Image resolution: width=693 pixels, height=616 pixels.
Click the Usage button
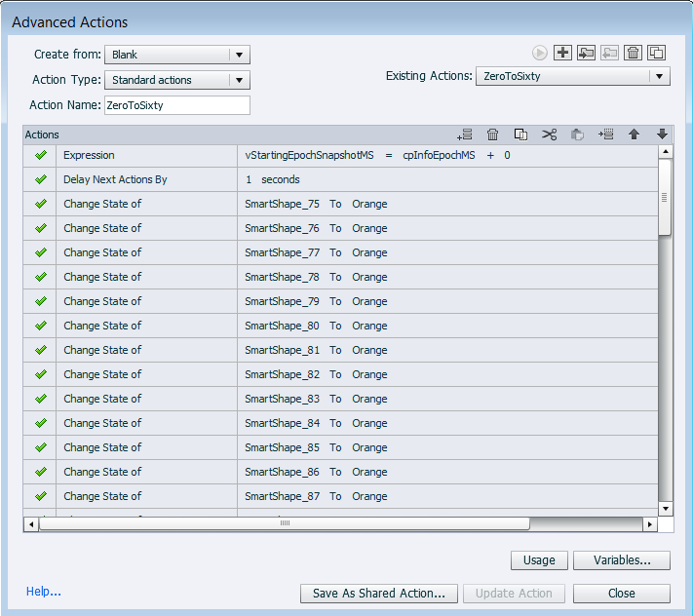[539, 560]
